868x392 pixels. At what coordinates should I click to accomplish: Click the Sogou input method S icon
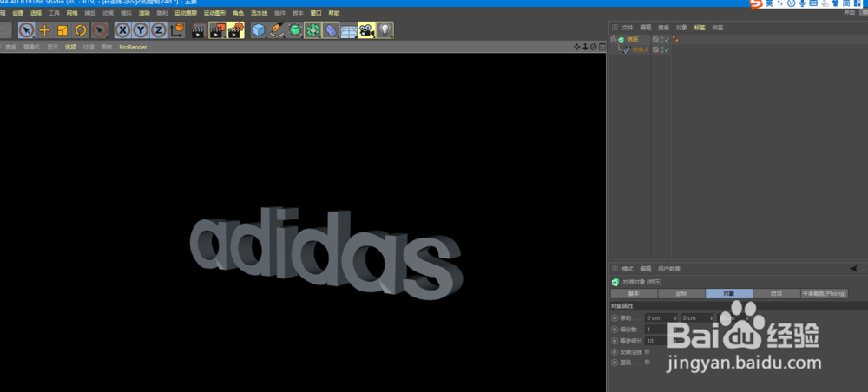click(756, 3)
